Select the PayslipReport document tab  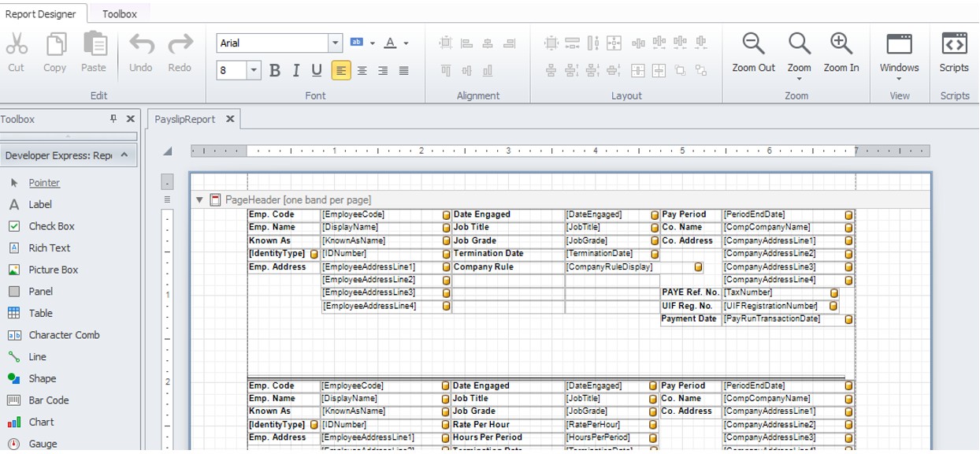185,120
